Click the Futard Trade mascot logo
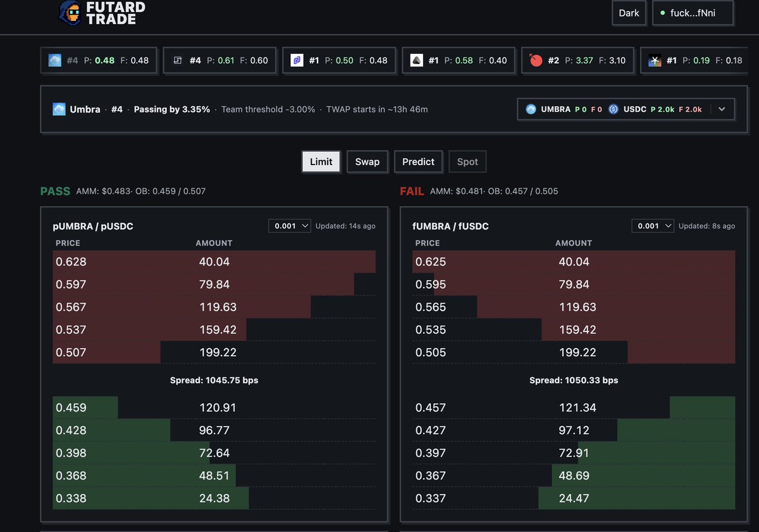 point(69,13)
